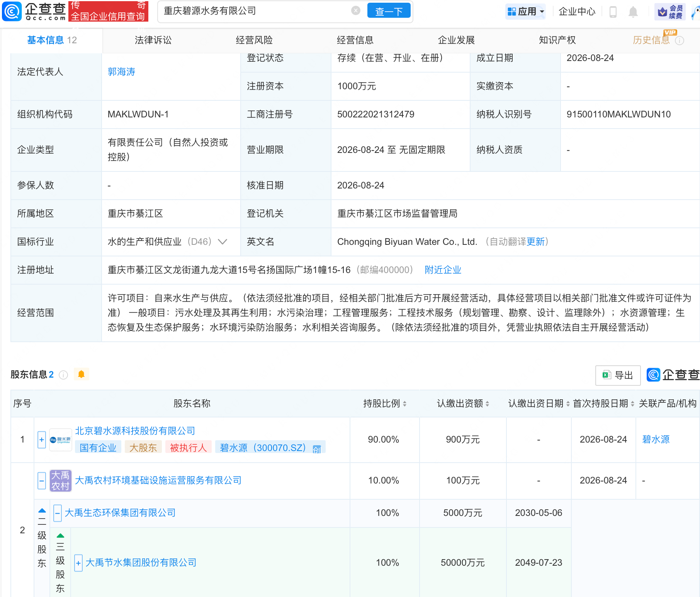The image size is (700, 597).
Task: Click the Qichacha logo at top left
Action: 34,11
